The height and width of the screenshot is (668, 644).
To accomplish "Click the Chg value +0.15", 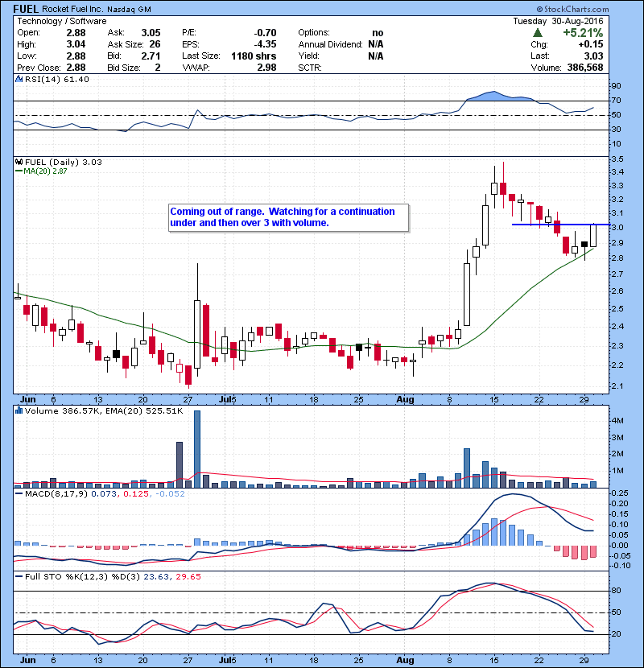I will [591, 44].
